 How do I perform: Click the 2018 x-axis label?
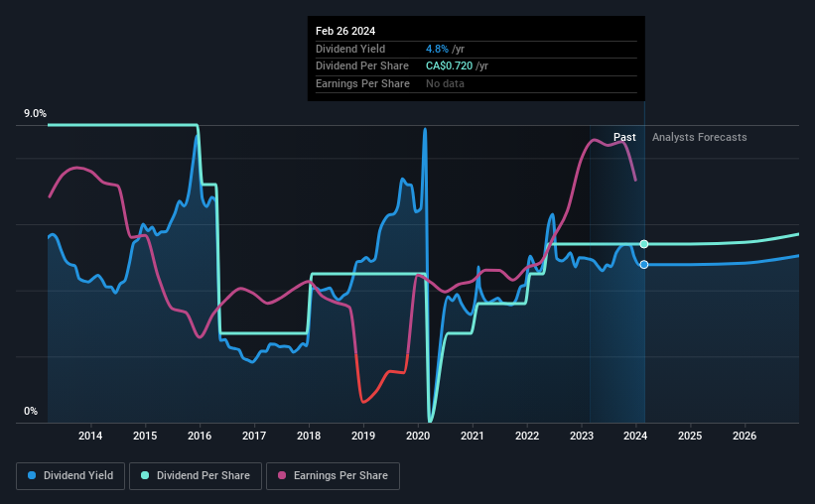[309, 436]
